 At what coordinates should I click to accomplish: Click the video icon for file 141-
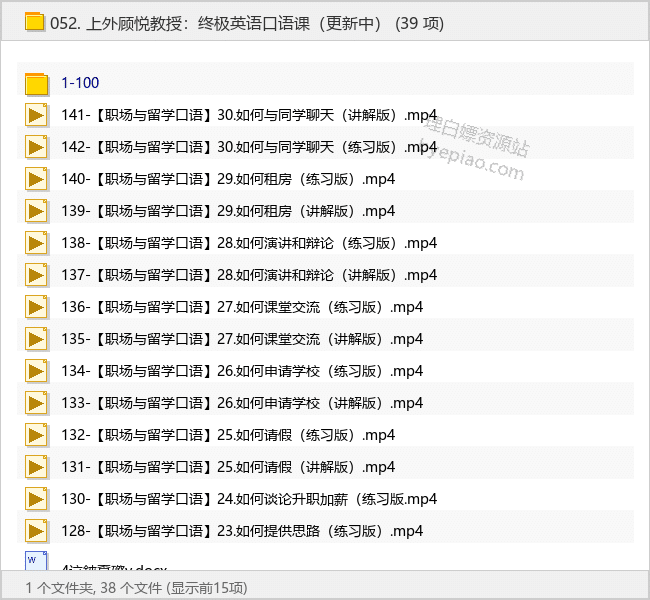(36, 115)
